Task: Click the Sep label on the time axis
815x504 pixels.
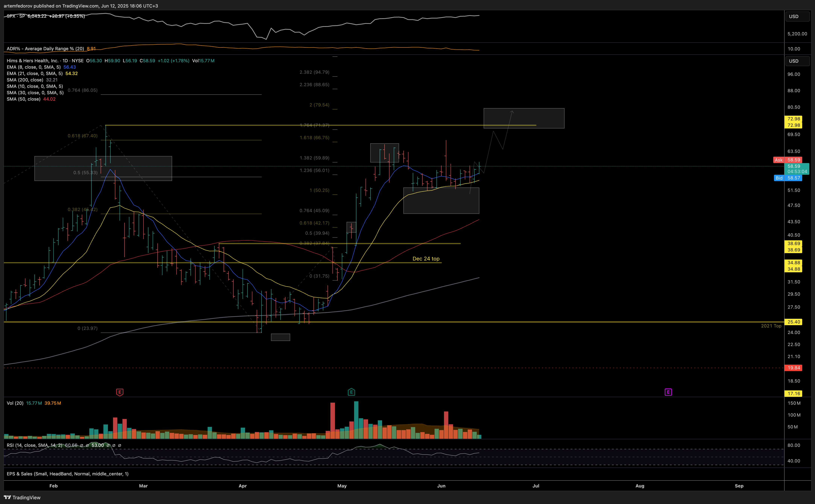Action: pos(739,486)
